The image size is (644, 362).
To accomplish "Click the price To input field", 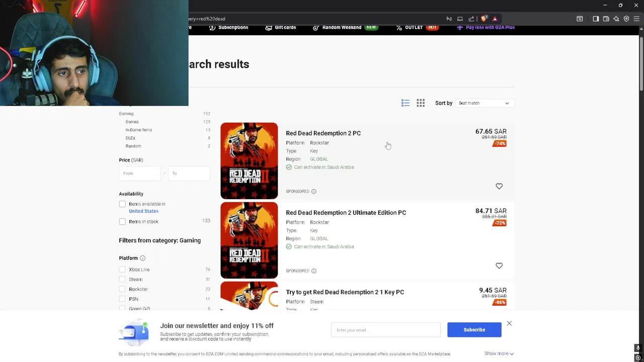I will point(189,173).
